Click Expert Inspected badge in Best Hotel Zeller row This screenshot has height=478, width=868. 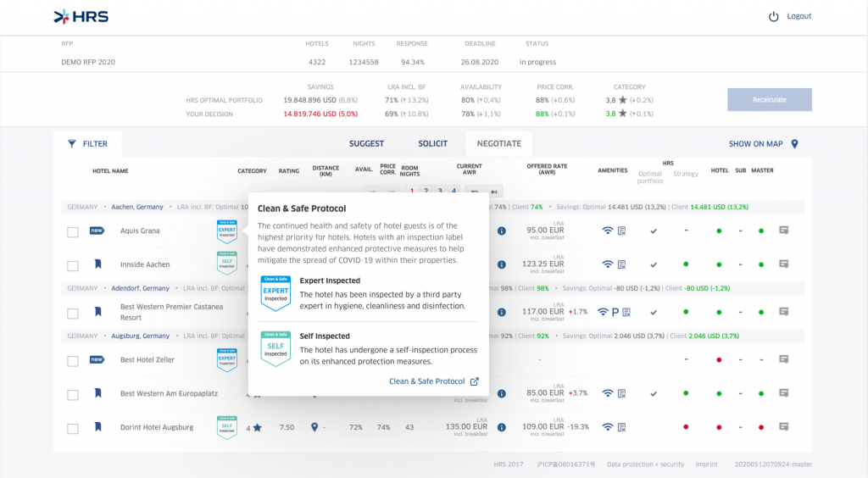227,360
